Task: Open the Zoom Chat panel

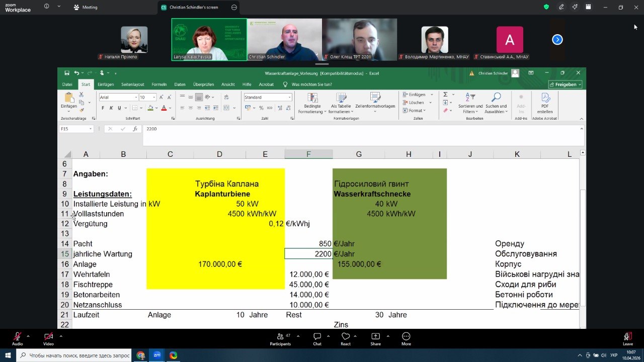Action: 317,337
